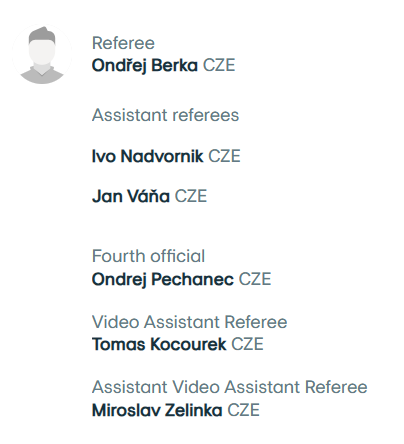
Task: Open Miroslav Zelinka's name link
Action: click(x=157, y=410)
